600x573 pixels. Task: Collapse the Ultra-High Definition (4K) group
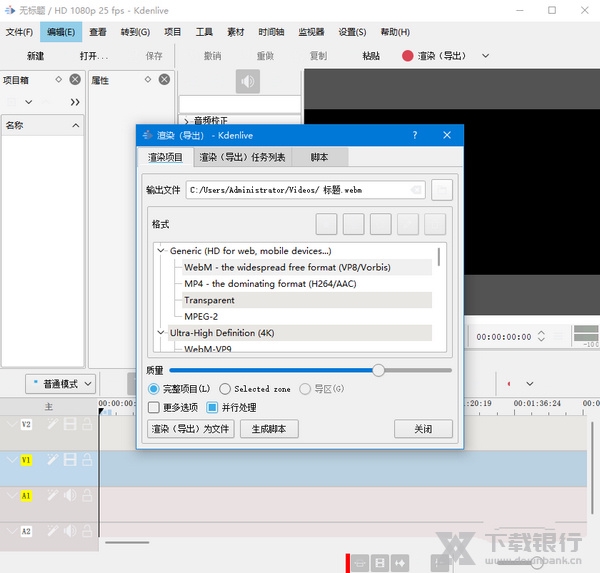[x=161, y=333]
